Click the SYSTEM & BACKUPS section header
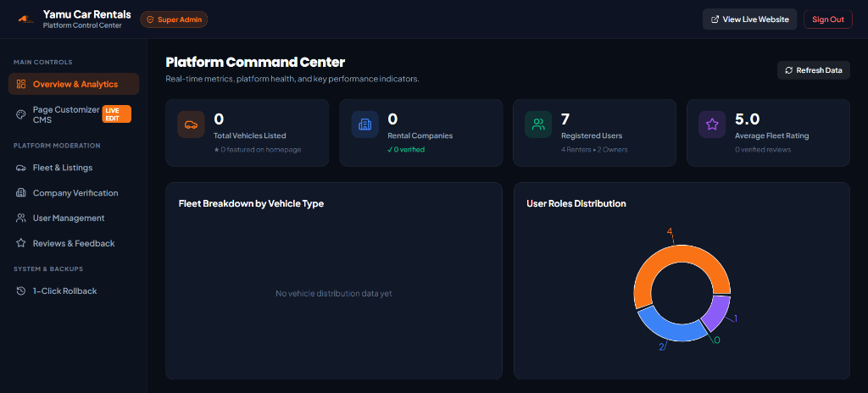 pos(48,269)
